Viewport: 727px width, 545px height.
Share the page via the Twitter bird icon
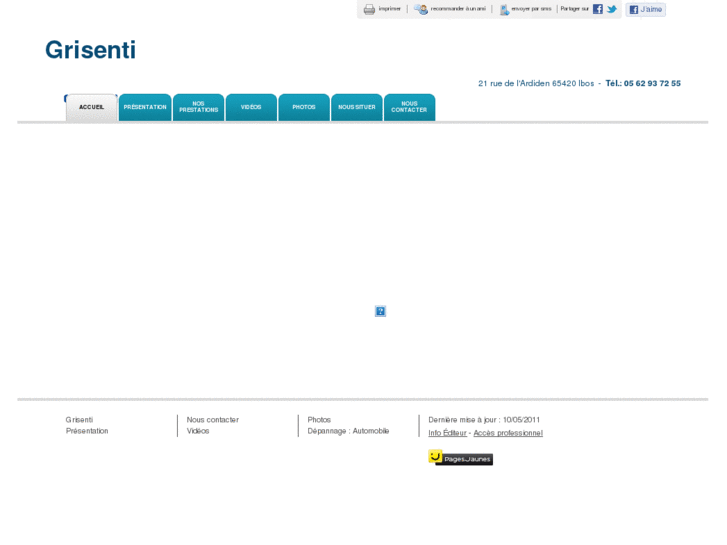(x=612, y=9)
